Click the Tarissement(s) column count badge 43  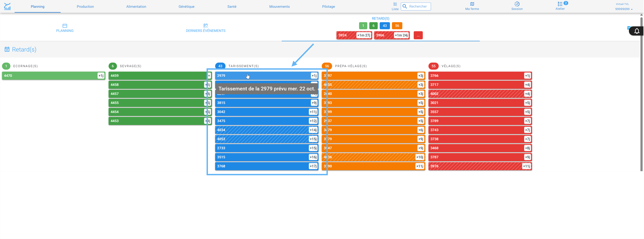pyautogui.click(x=220, y=66)
